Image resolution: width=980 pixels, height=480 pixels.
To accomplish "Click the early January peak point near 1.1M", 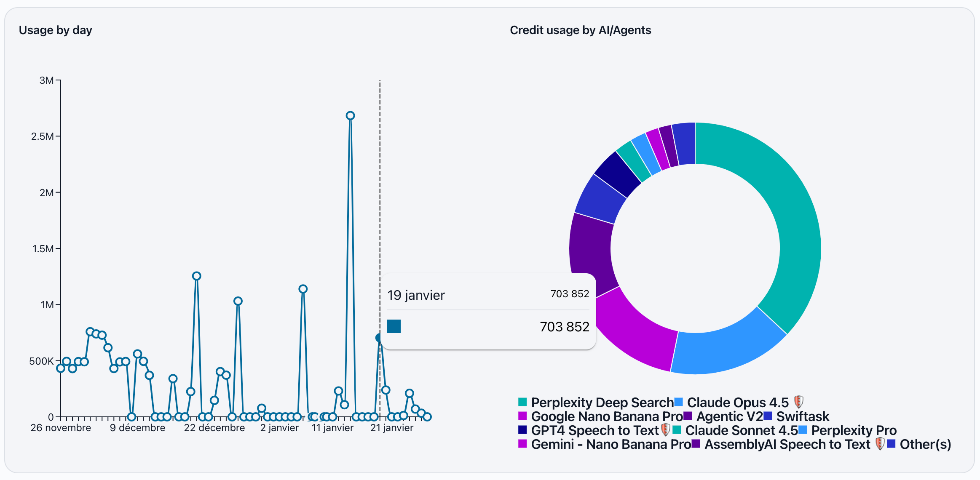I will [x=303, y=289].
